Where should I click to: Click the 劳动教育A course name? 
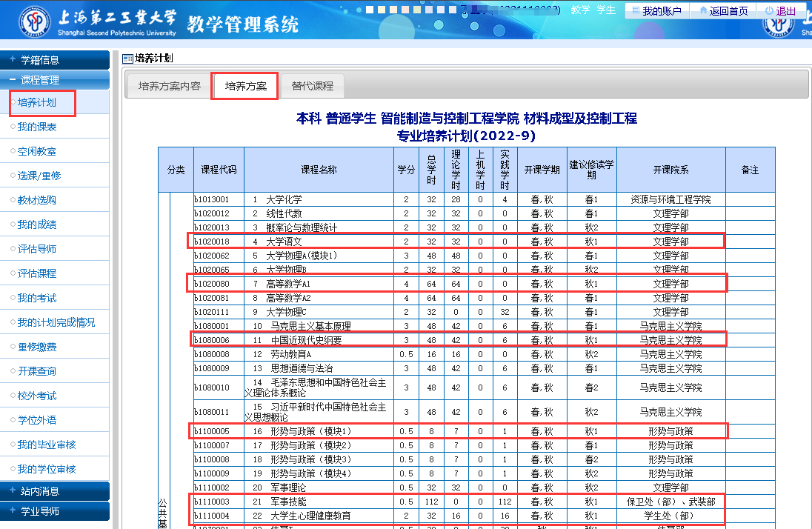click(291, 354)
